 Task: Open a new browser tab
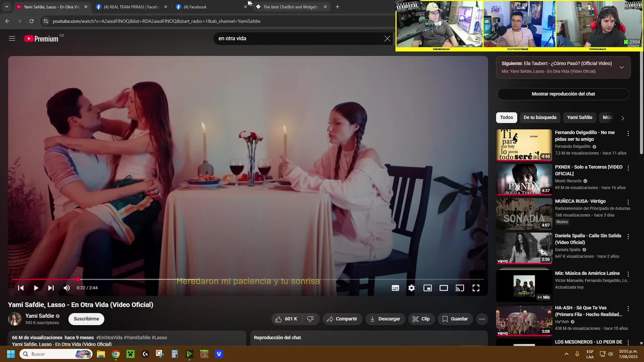pos(337,7)
